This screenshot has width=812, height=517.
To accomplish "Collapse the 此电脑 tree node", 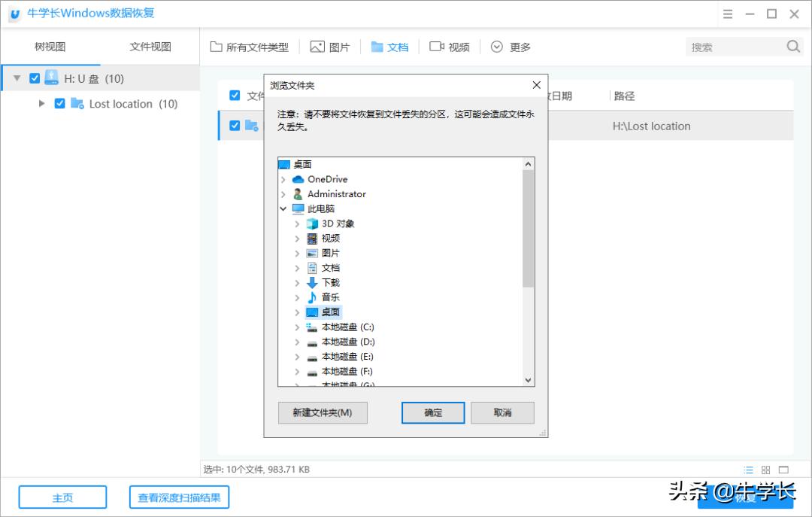I will (284, 208).
